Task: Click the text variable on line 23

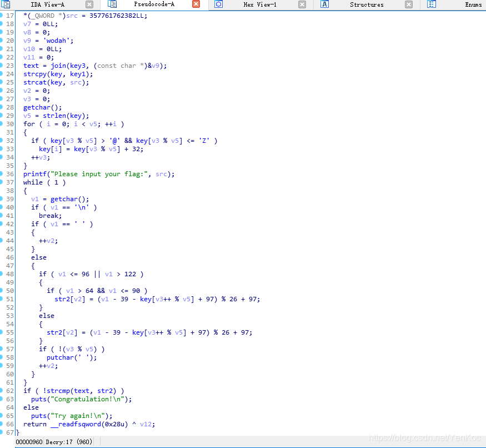Action: (31, 66)
